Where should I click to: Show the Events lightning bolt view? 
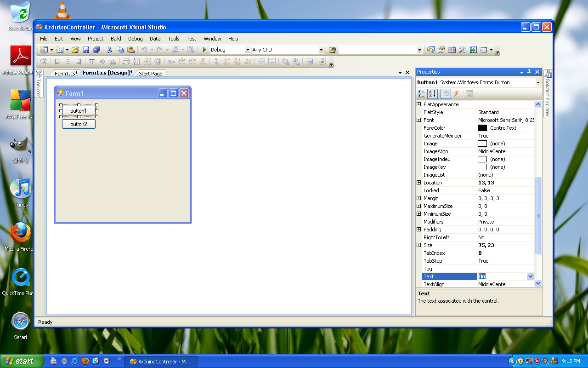tap(456, 94)
